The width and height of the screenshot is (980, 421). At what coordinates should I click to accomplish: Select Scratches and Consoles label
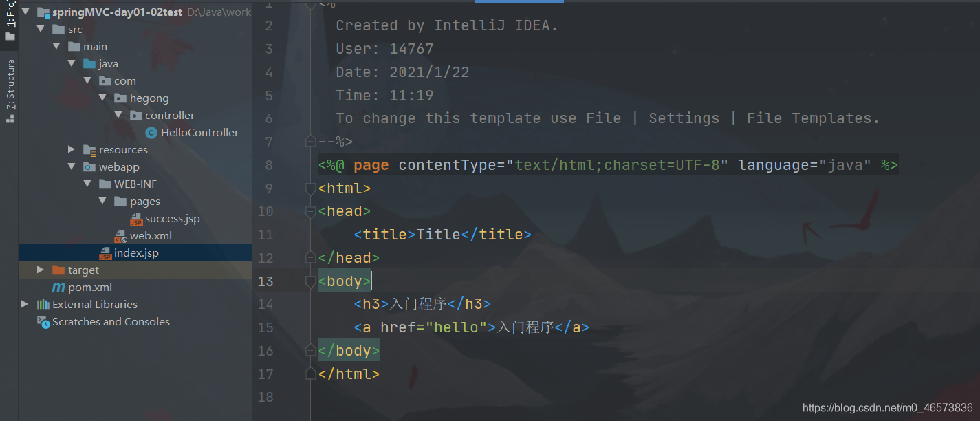click(x=111, y=322)
